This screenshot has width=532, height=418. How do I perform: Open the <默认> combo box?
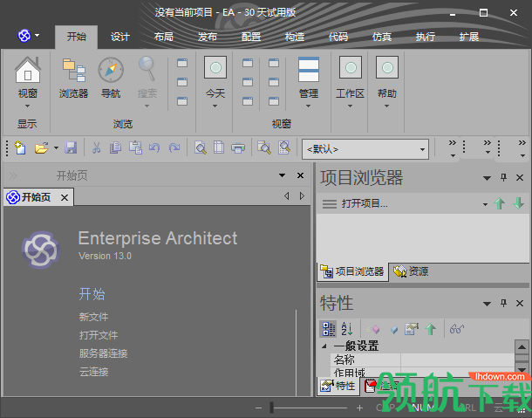pyautogui.click(x=365, y=149)
